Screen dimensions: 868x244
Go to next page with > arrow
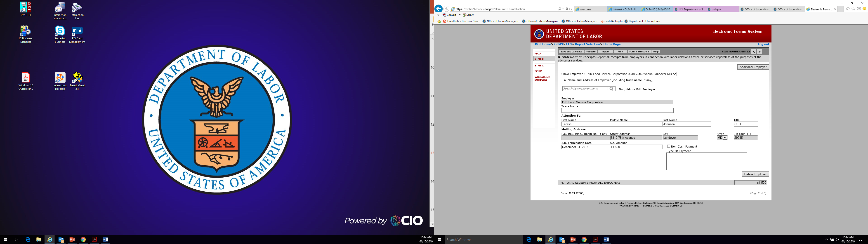click(x=759, y=52)
